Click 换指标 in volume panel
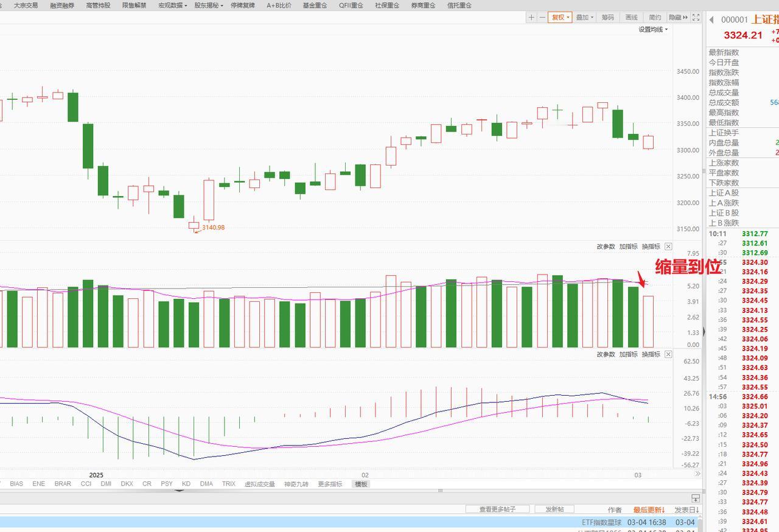779x532 pixels. pyautogui.click(x=651, y=247)
